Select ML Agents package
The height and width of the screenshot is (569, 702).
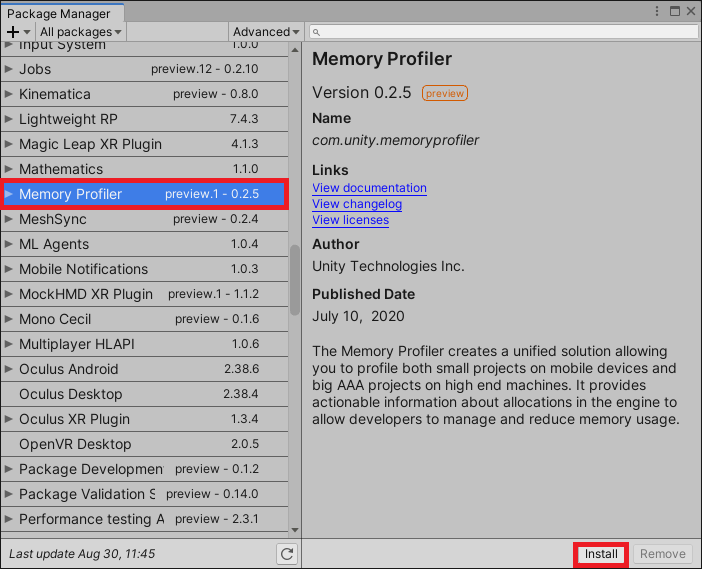[145, 244]
